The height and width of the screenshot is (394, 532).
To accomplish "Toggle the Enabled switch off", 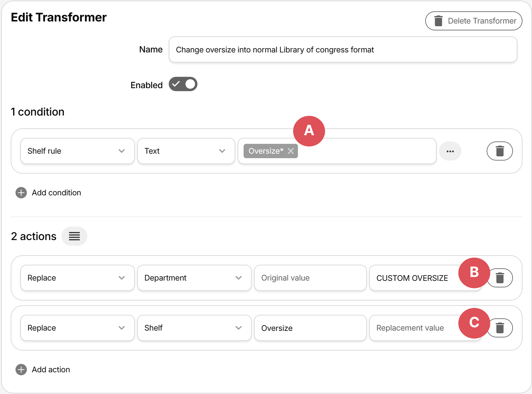I will pos(183,84).
